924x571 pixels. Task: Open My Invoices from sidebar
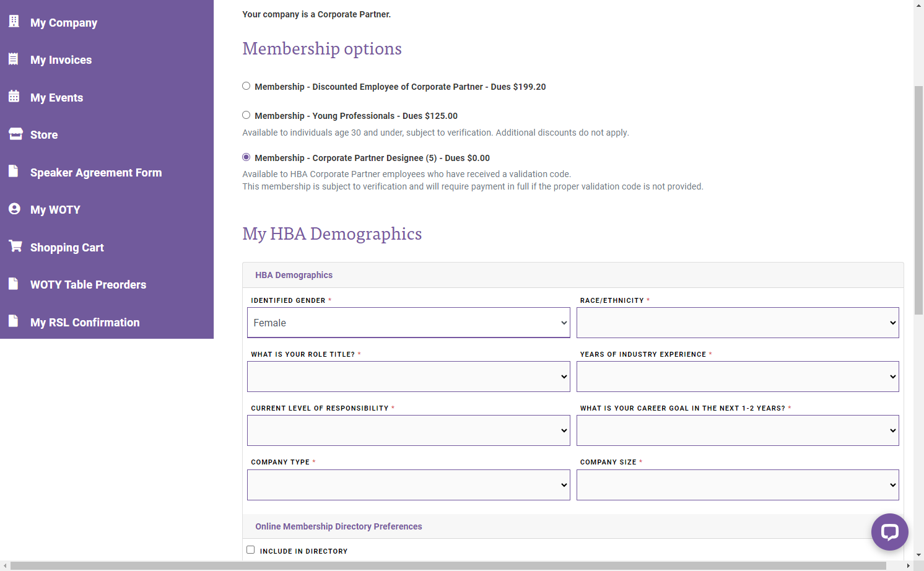61,60
